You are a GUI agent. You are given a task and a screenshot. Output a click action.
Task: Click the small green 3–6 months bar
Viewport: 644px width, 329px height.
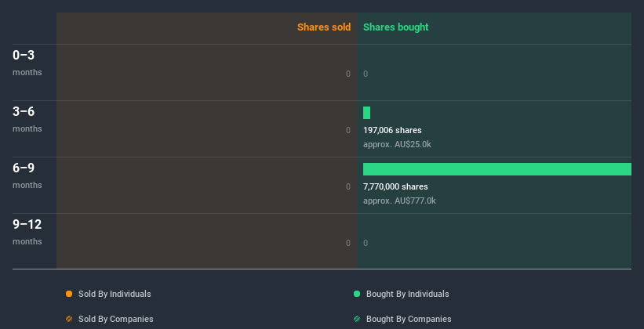click(x=366, y=113)
